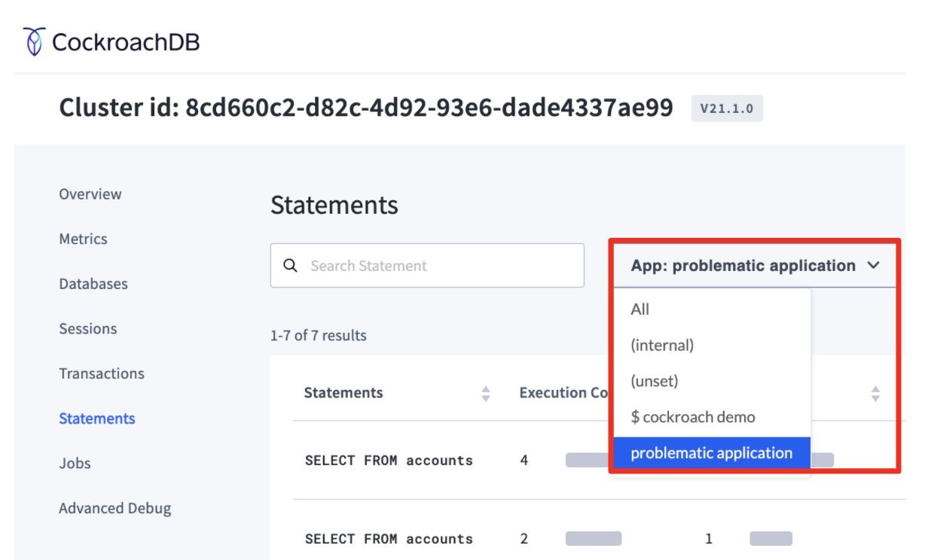Viewport: 925px width, 560px height.
Task: Click the sort arrows on the Statements column
Action: (x=486, y=392)
